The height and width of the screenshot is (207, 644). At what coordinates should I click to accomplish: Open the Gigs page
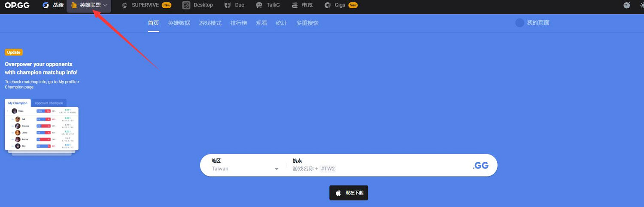tap(341, 5)
